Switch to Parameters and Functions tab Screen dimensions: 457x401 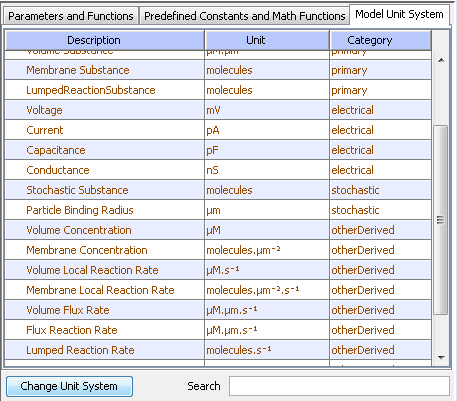[71, 16]
